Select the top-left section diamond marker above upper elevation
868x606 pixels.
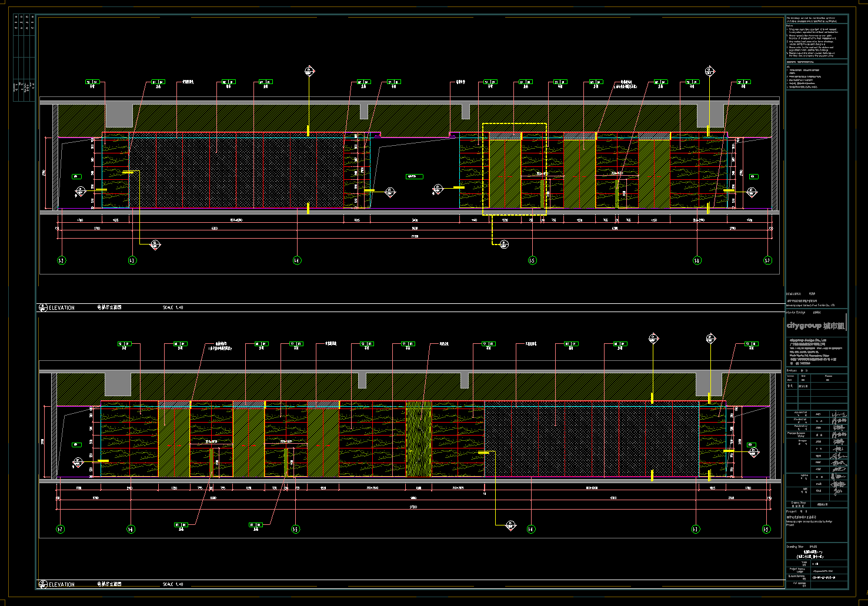click(309, 72)
